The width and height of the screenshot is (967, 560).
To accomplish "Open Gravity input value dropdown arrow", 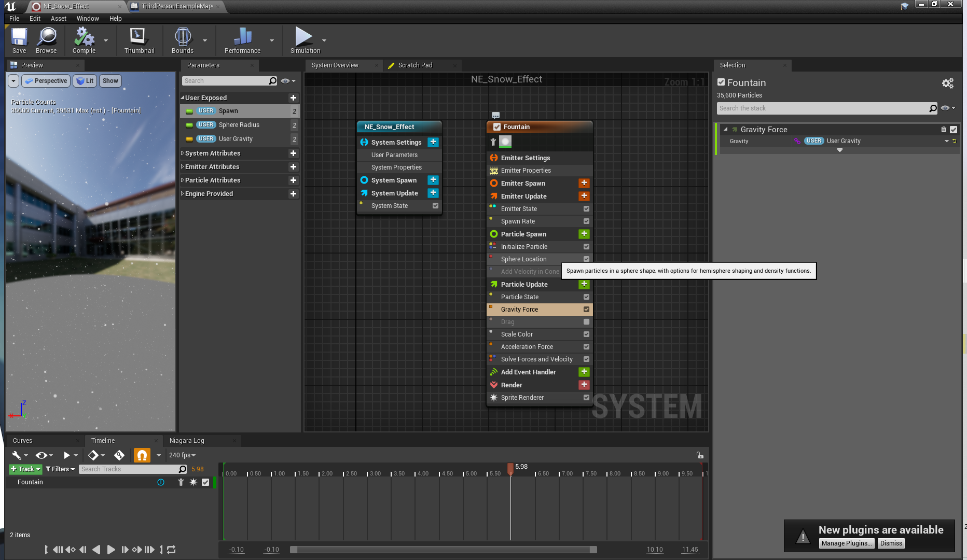I will [x=946, y=141].
